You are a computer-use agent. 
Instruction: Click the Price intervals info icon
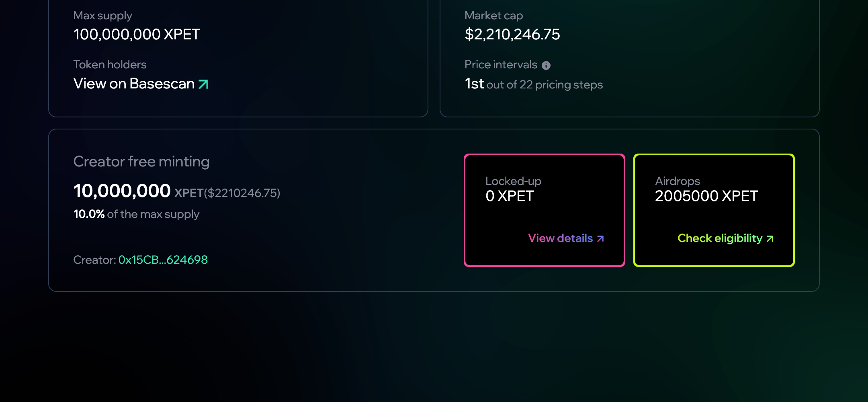(x=546, y=65)
